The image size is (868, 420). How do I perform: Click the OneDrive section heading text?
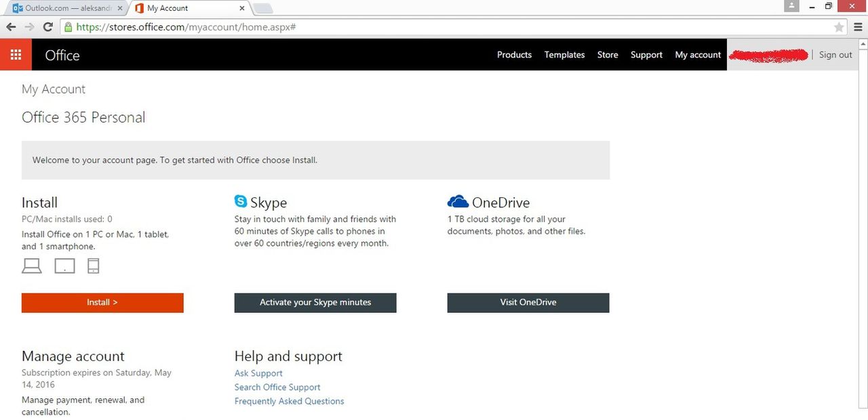pos(501,203)
